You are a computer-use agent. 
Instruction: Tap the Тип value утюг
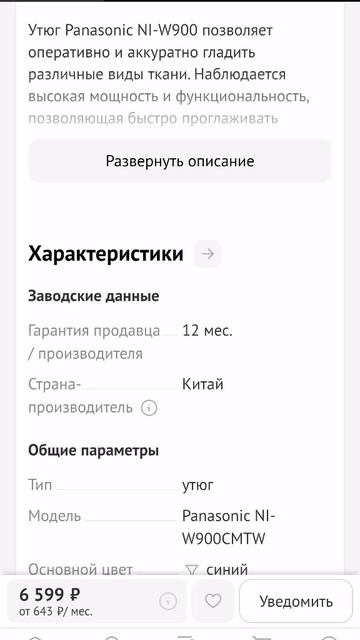(198, 485)
